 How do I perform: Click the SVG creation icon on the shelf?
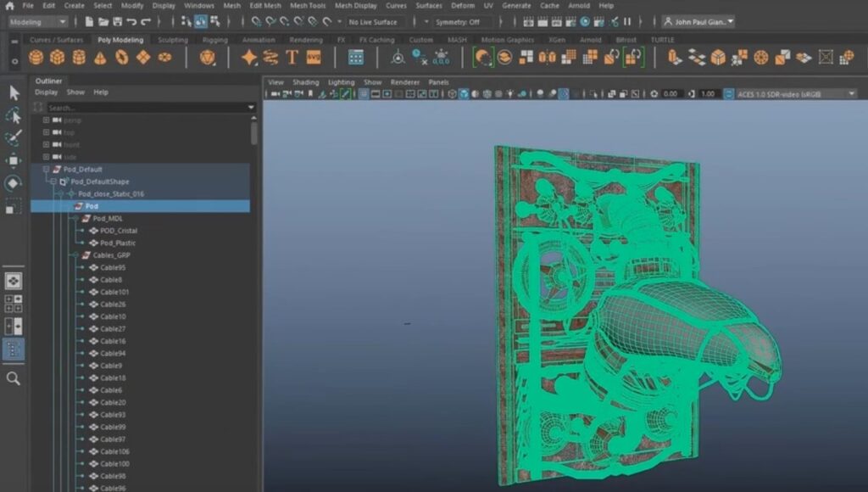coord(313,59)
